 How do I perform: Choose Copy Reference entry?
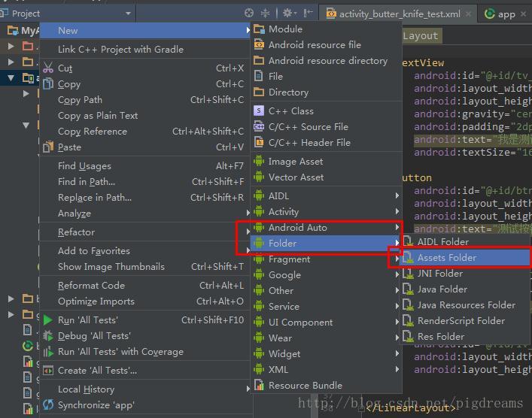click(x=145, y=132)
